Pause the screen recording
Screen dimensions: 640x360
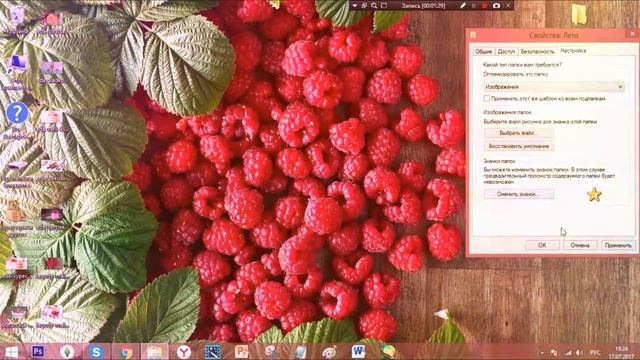point(474,6)
